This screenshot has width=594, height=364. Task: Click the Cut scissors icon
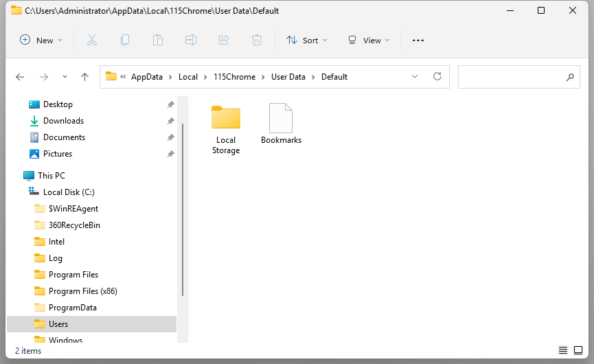click(x=92, y=40)
